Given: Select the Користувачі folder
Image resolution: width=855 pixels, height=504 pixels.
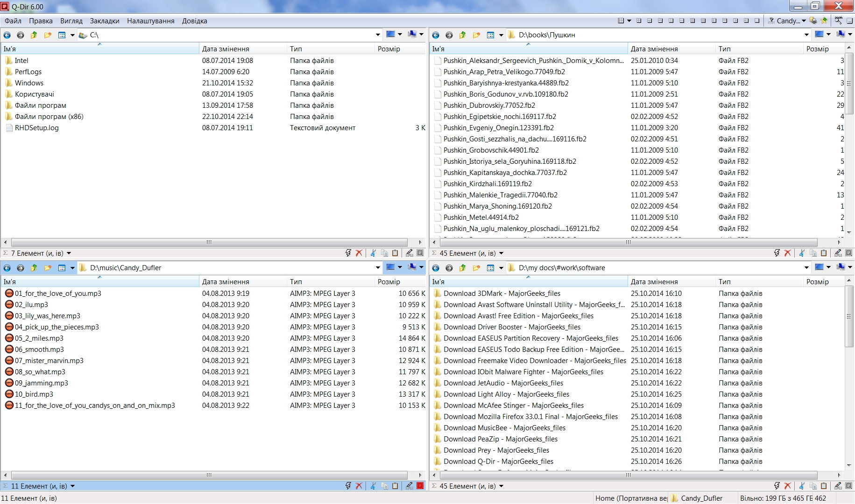Looking at the screenshot, I should pyautogui.click(x=34, y=94).
